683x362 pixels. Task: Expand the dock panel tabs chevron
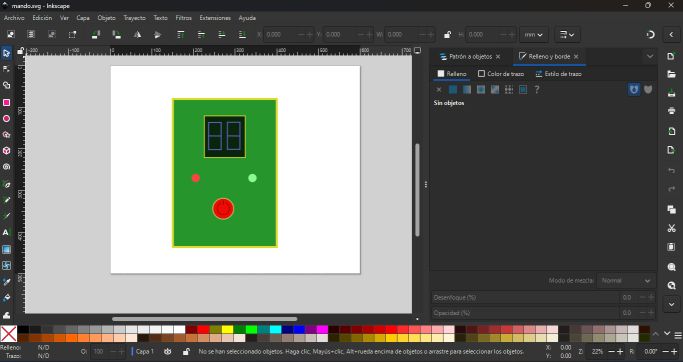tap(650, 56)
